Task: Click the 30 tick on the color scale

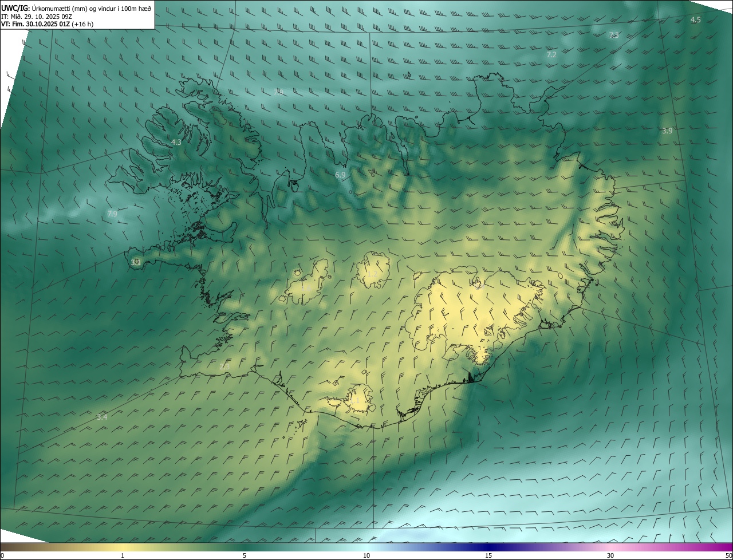Action: click(610, 555)
